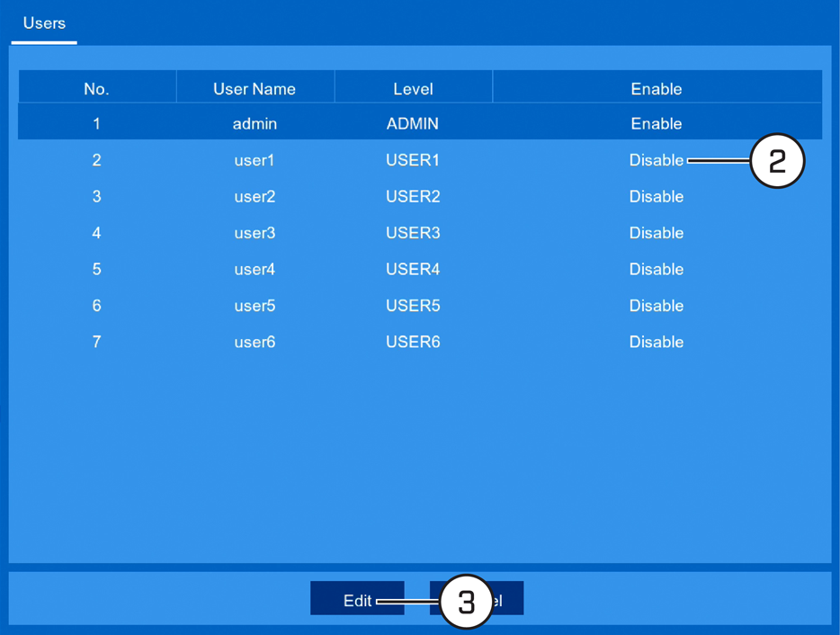Select the user5 row

420,306
